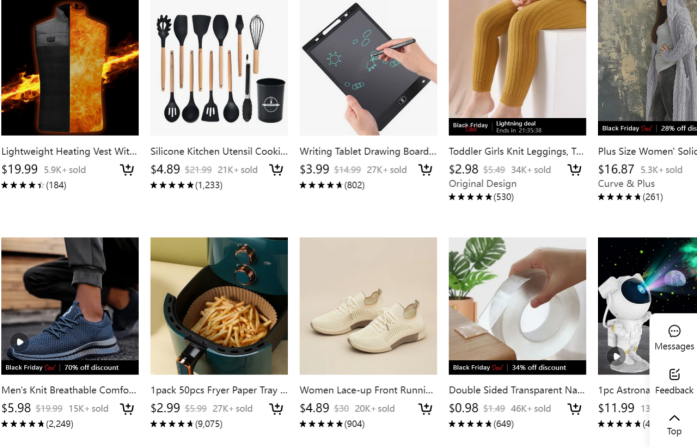Add Silicone Kitchen Utensil set to cart
Screen dimensions: 697x448
click(276, 169)
